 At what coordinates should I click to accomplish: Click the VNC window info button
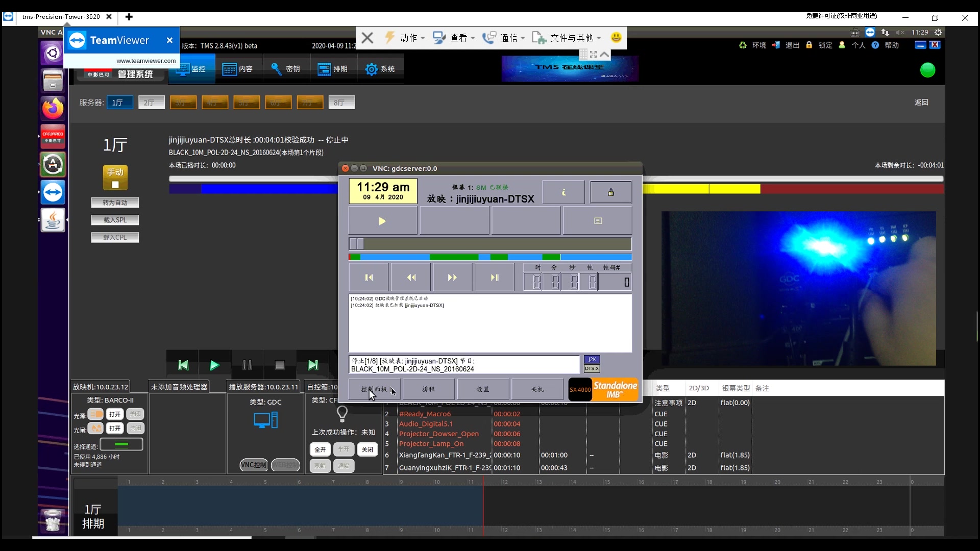pos(563,192)
